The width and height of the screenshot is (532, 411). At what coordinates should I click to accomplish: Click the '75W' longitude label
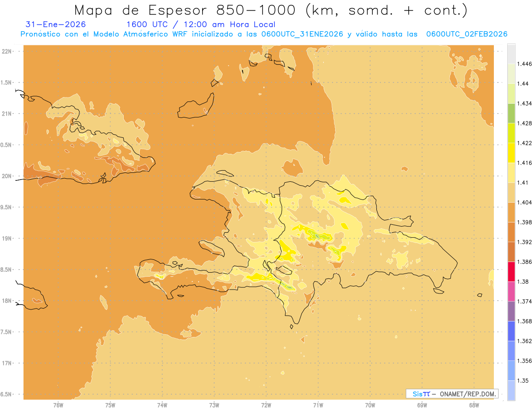tap(110, 405)
